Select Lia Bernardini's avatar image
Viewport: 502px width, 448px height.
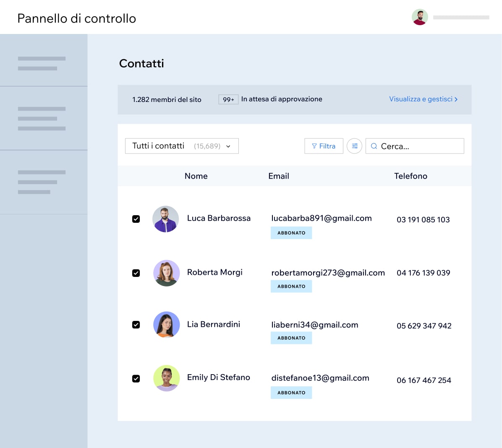(x=166, y=325)
